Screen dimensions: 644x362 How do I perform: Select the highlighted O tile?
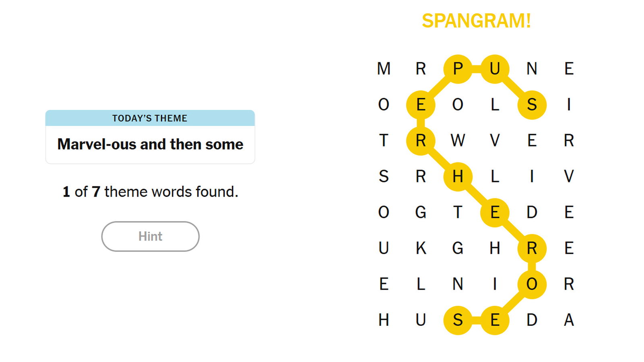coord(532,284)
